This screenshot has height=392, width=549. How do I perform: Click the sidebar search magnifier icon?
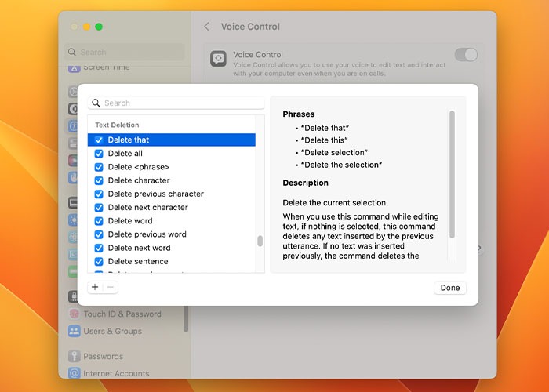coord(72,53)
